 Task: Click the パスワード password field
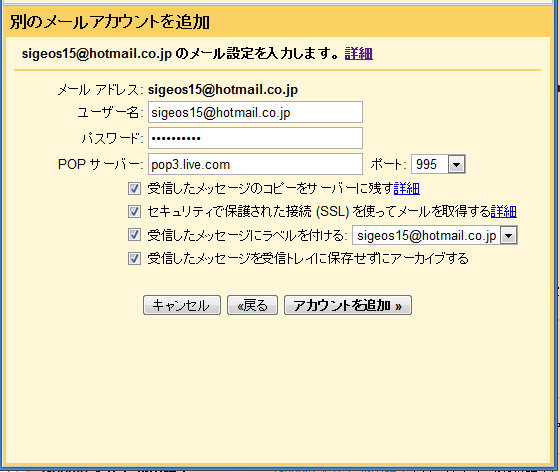pyautogui.click(x=255, y=138)
